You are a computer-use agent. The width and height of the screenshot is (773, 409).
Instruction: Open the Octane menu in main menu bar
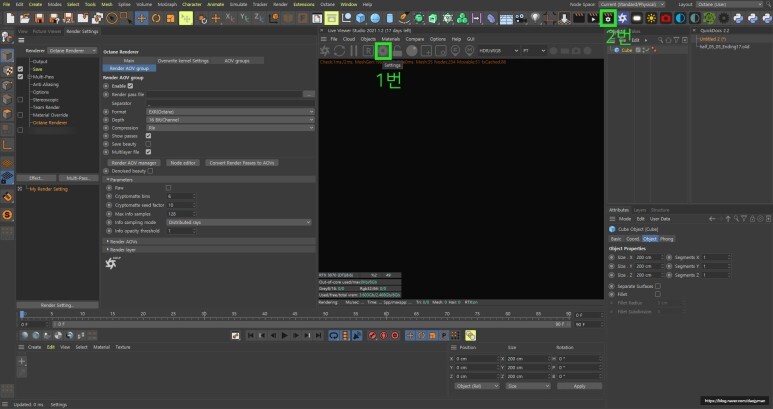(x=327, y=4)
